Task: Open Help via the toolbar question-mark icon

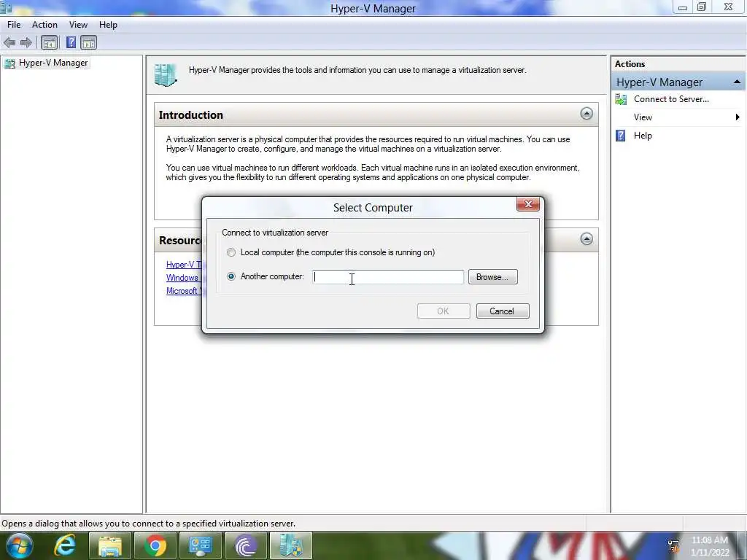Action: point(71,43)
